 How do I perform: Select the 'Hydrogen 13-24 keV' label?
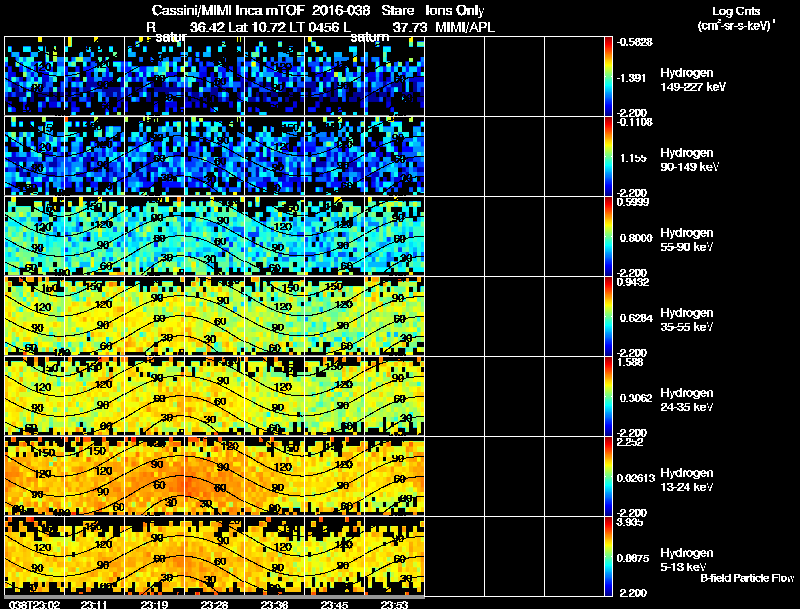pos(687,480)
